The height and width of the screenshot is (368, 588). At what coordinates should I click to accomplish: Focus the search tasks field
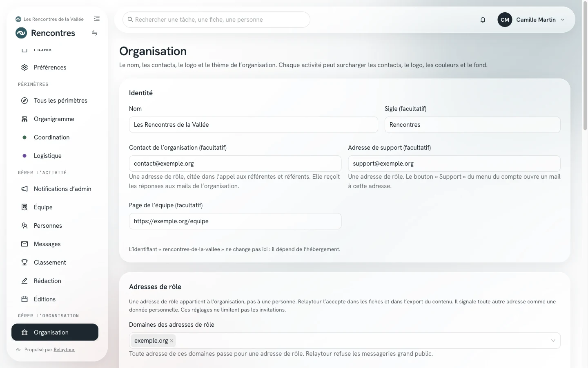pos(216,20)
